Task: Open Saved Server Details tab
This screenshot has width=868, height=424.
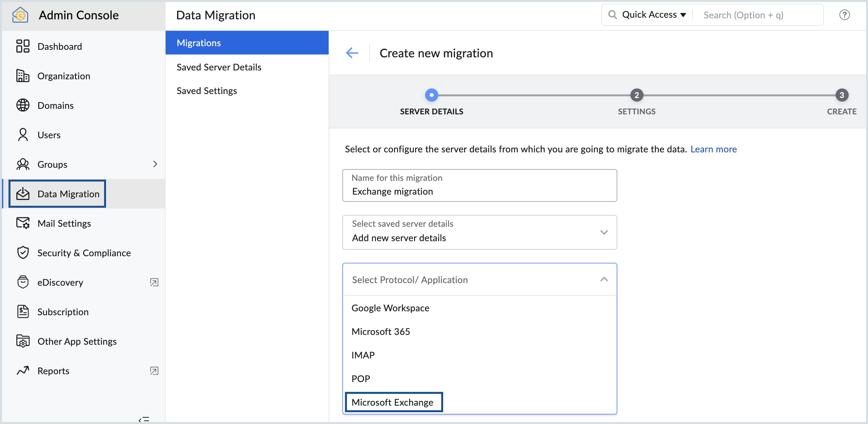Action: pos(219,67)
